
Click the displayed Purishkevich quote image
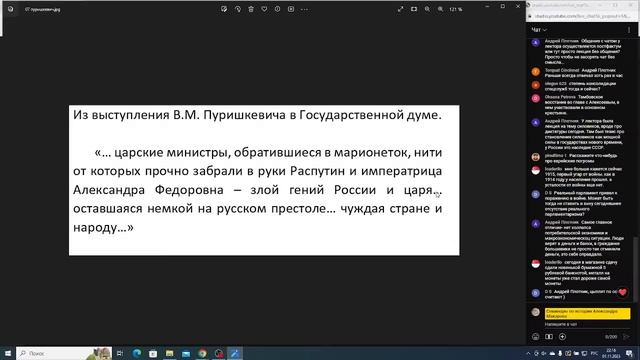pos(264,180)
